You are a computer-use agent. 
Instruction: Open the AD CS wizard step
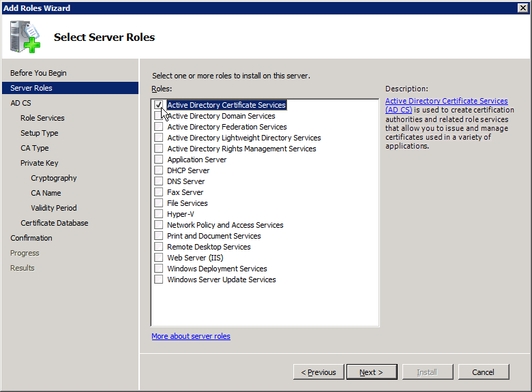point(20,103)
